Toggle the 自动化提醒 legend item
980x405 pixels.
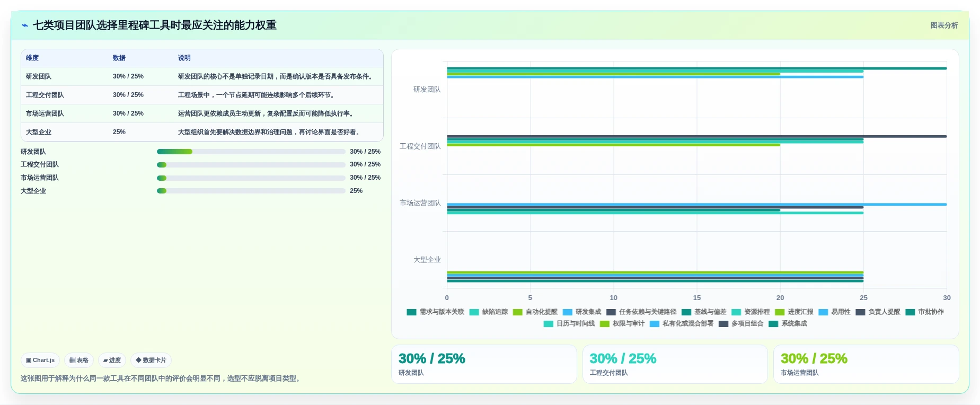(535, 312)
